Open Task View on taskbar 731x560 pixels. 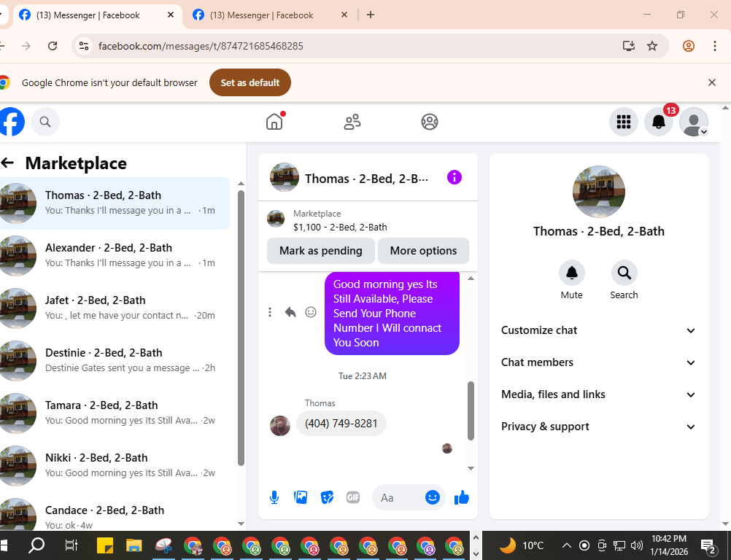[71, 545]
